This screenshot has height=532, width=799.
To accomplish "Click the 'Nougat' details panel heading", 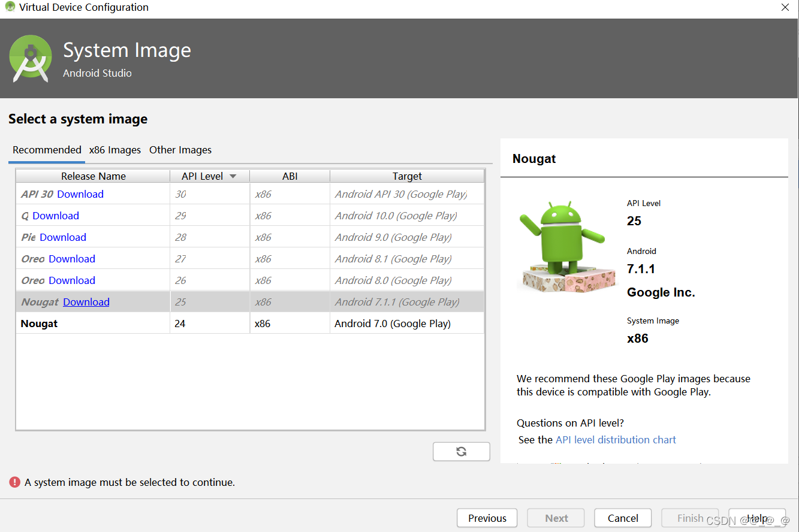I will click(534, 159).
